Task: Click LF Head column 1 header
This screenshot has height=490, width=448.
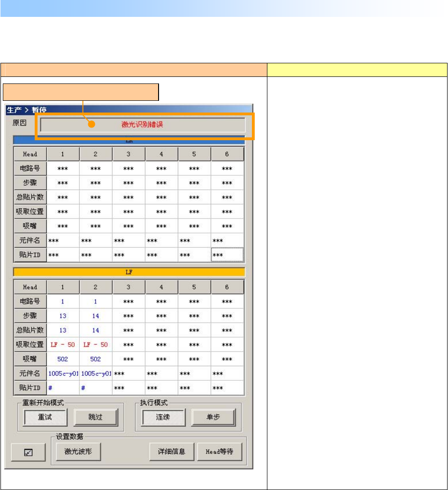Action: (63, 287)
